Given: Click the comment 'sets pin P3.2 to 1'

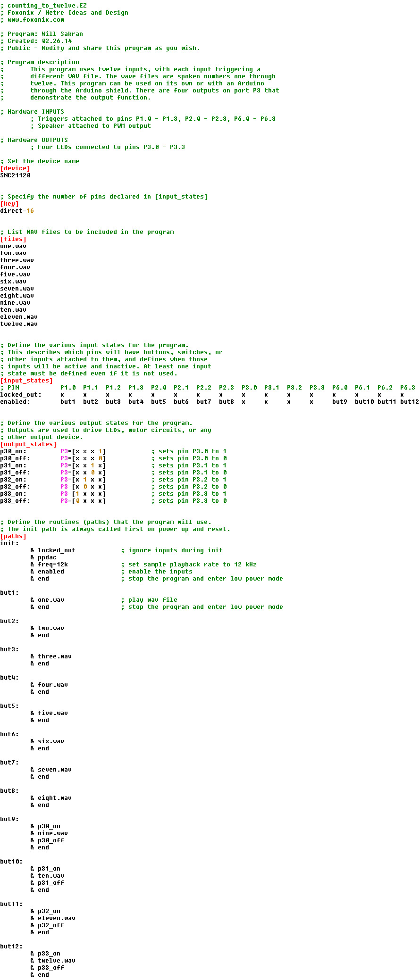Looking at the screenshot, I should [189, 480].
